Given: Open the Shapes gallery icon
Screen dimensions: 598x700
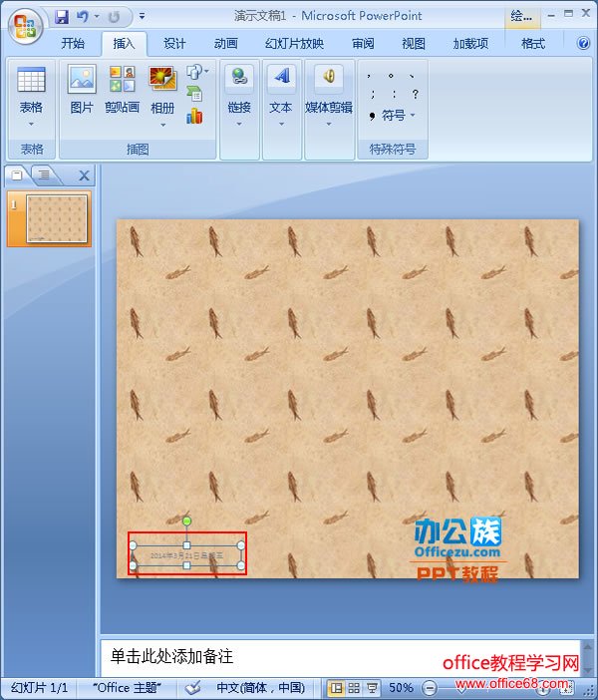Looking at the screenshot, I should coord(196,72).
